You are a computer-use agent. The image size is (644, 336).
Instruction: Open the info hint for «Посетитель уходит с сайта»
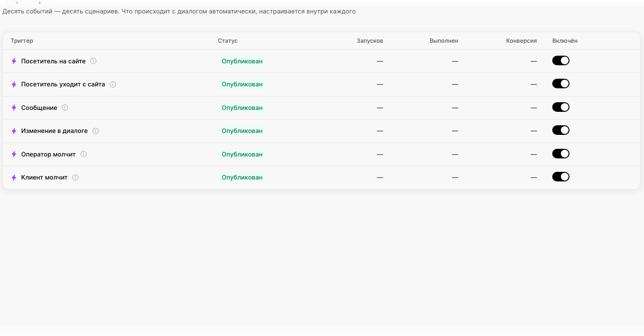click(113, 84)
